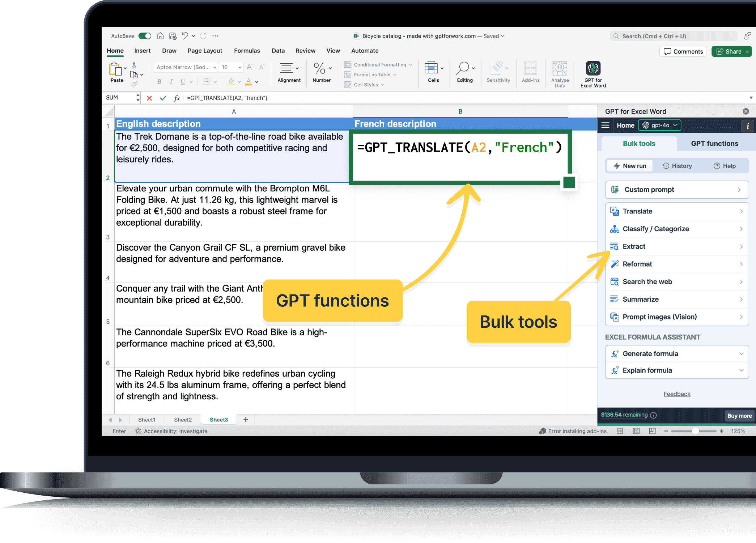Toggle italic formatting button

coord(171,82)
